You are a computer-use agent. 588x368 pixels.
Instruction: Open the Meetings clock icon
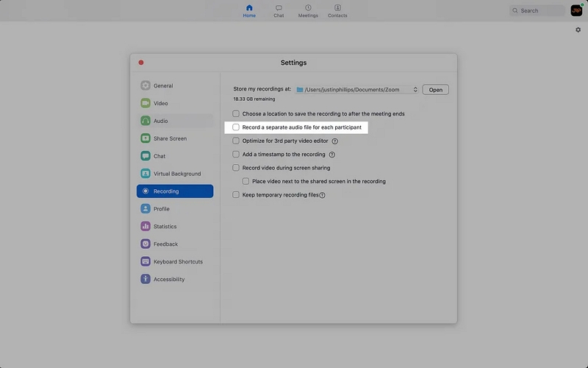pyautogui.click(x=308, y=8)
